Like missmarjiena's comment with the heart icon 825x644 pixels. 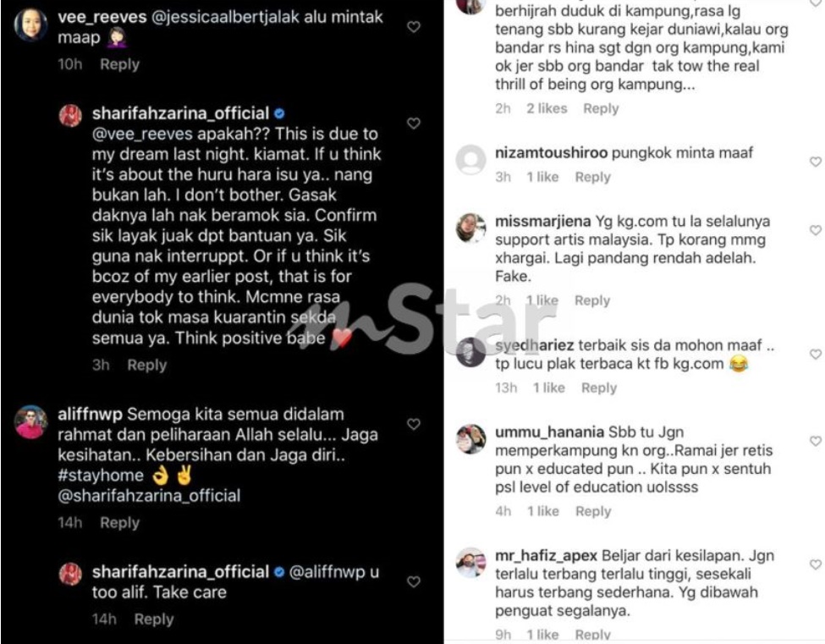816,230
